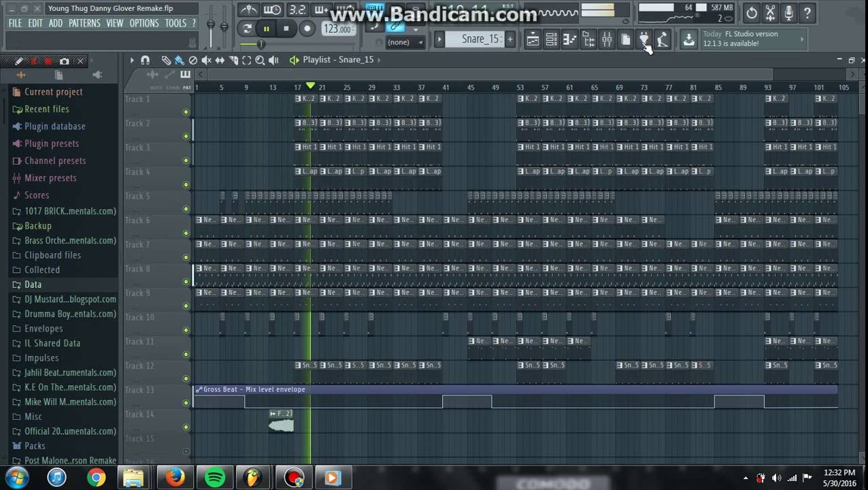This screenshot has height=490, width=868.
Task: Open the EDIT menu
Action: coord(35,23)
